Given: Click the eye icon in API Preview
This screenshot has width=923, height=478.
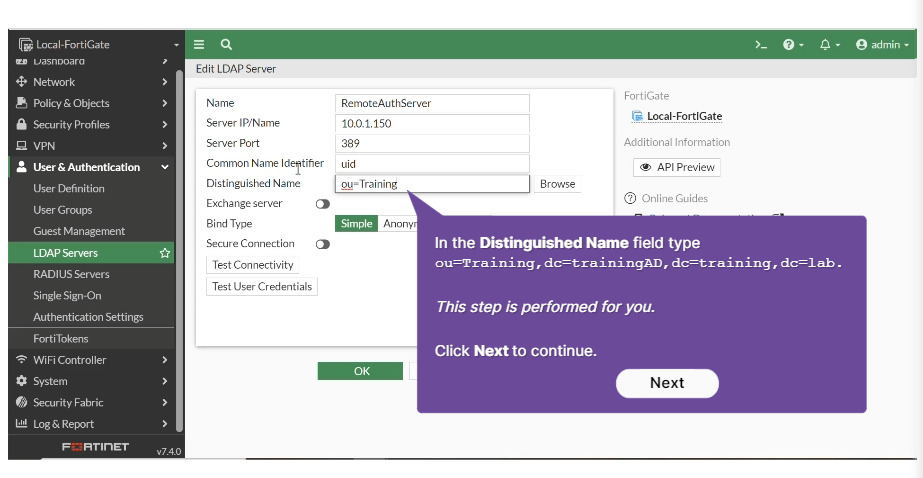Looking at the screenshot, I should coord(646,167).
